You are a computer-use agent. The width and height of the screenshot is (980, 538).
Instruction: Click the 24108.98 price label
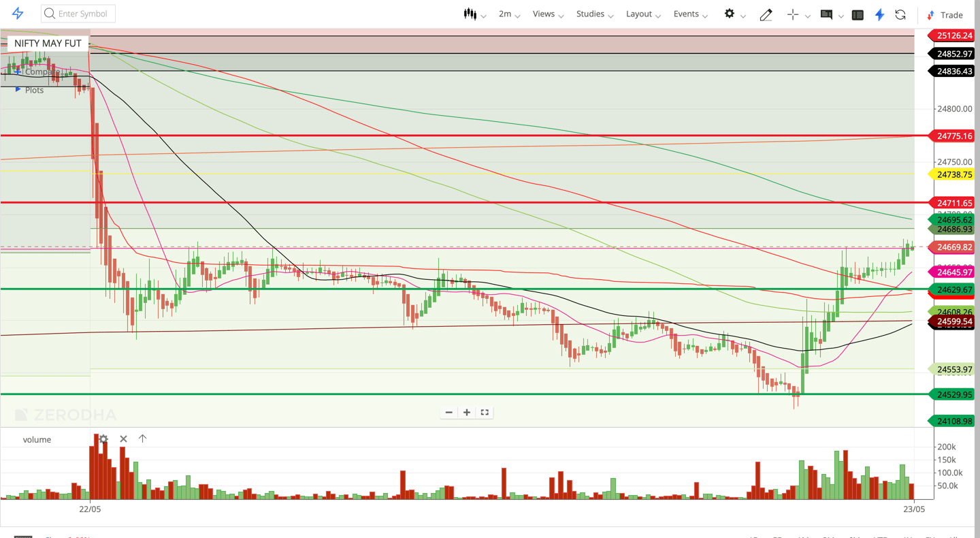coord(951,421)
